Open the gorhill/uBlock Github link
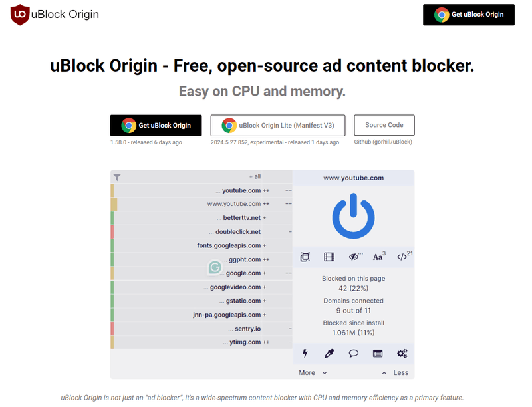 (384, 142)
